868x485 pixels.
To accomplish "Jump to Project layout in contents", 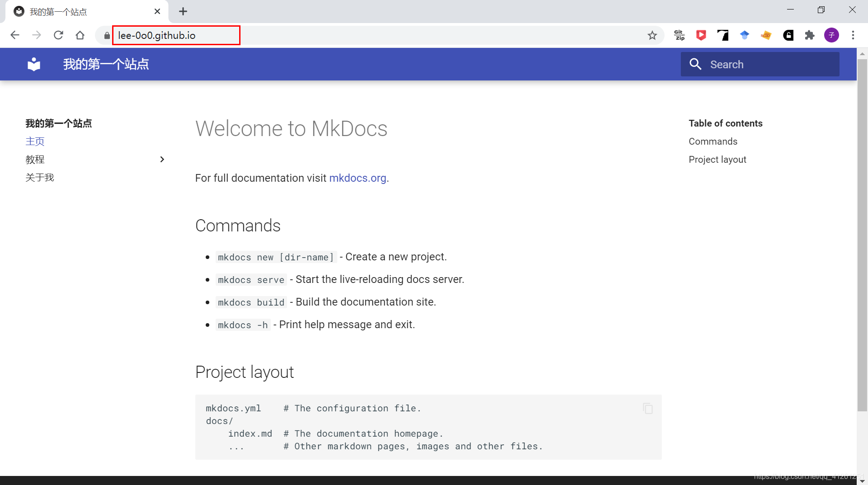I will click(717, 160).
